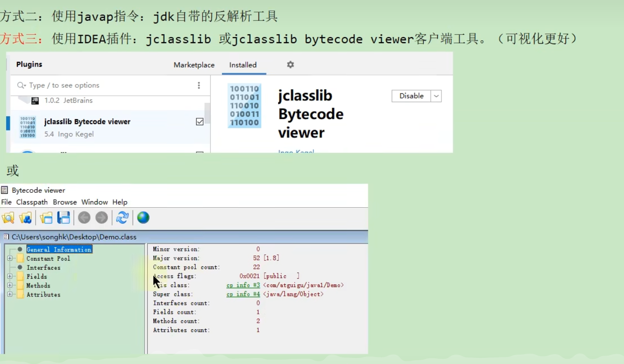Click the Plugins list scrollbar
624x364 pixels.
coord(207,114)
